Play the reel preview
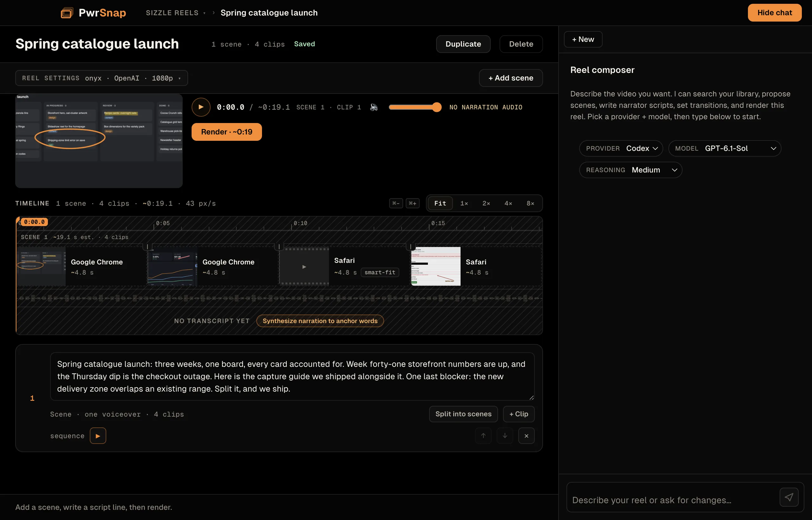Viewport: 812px width, 520px height. (201, 107)
